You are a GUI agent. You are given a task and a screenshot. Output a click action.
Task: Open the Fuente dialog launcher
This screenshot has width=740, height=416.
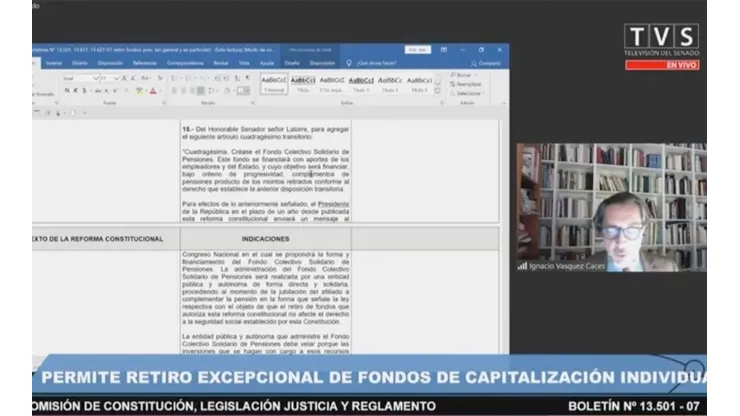pos(164,102)
